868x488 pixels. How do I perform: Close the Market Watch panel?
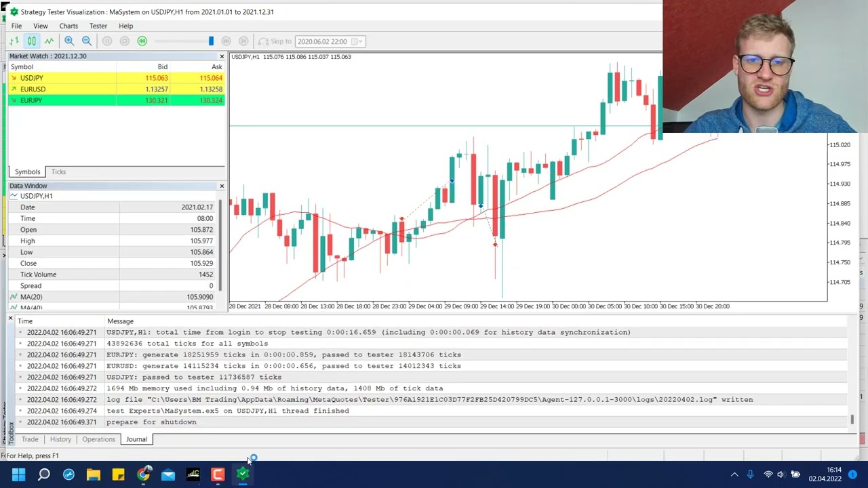coord(222,56)
